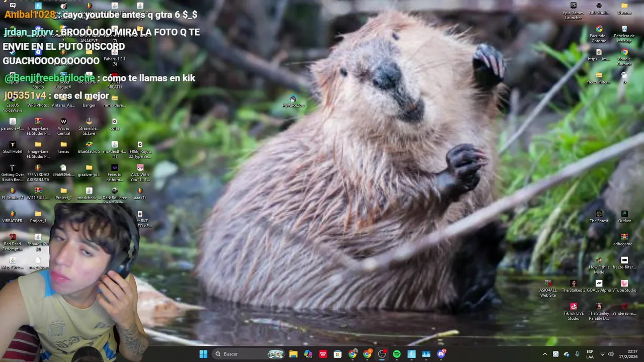
Task: Select the Outlast desktop shortcut
Action: [624, 216]
